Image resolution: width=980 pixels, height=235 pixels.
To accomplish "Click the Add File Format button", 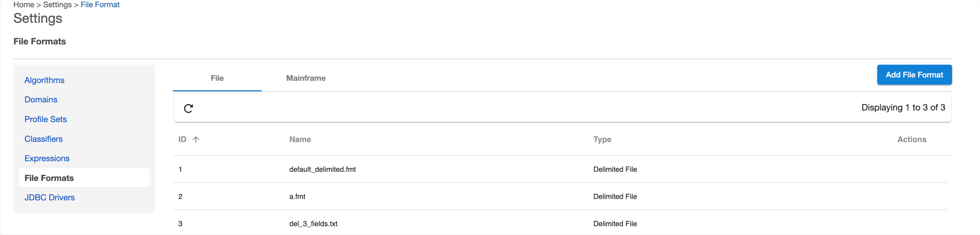I will (x=914, y=75).
